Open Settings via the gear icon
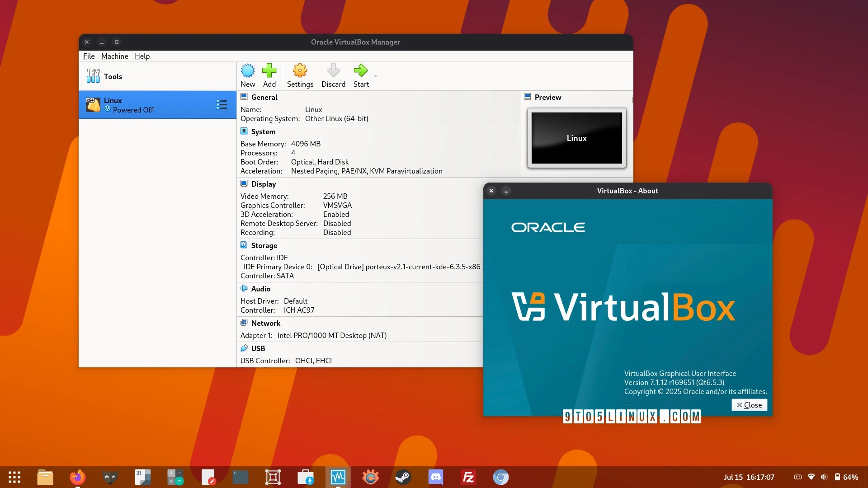The height and width of the screenshot is (488, 868). 300,71
